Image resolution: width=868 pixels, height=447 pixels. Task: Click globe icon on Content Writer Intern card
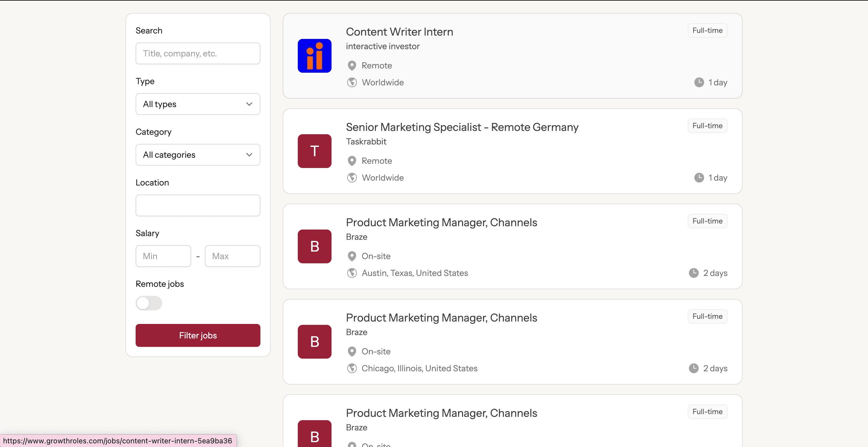click(x=352, y=82)
